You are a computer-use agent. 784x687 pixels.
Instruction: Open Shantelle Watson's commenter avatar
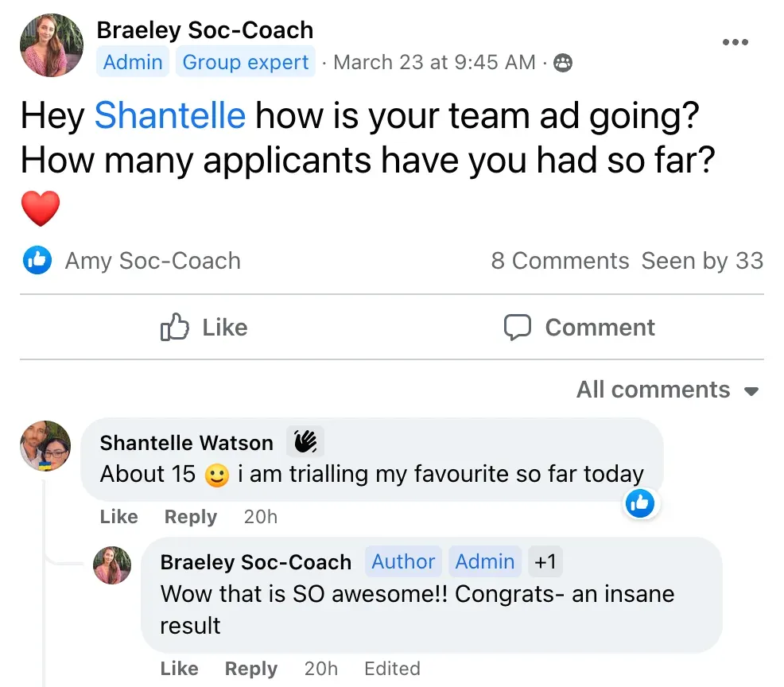[x=45, y=446]
